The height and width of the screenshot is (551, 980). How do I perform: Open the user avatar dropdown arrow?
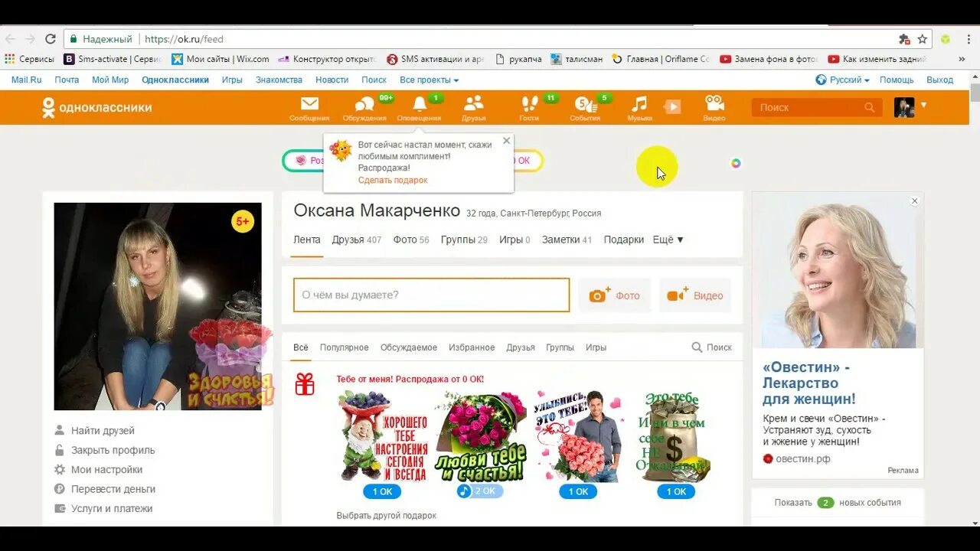(x=923, y=105)
